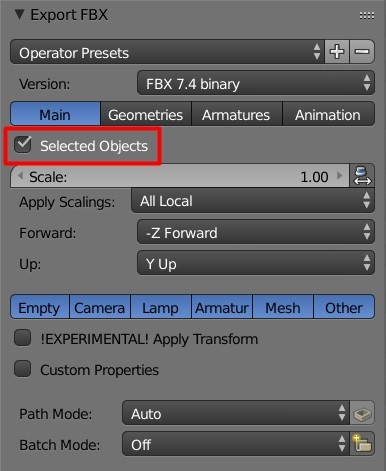
Task: Toggle the Camera object type button
Action: click(100, 307)
